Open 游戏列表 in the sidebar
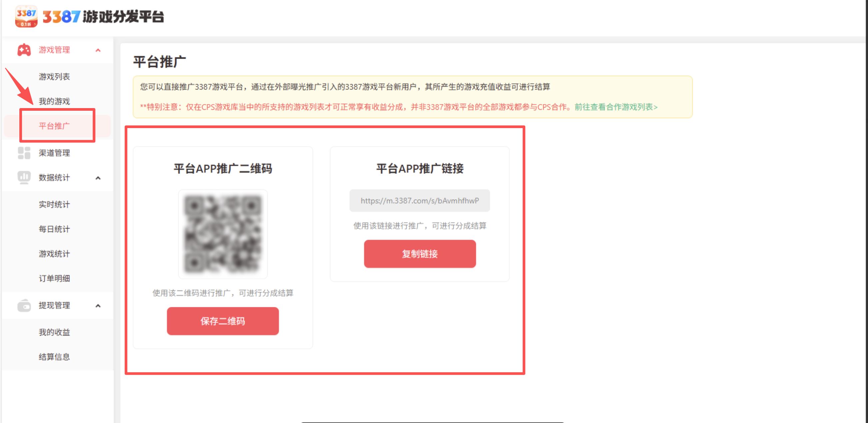Image resolution: width=868 pixels, height=423 pixels. click(x=54, y=77)
